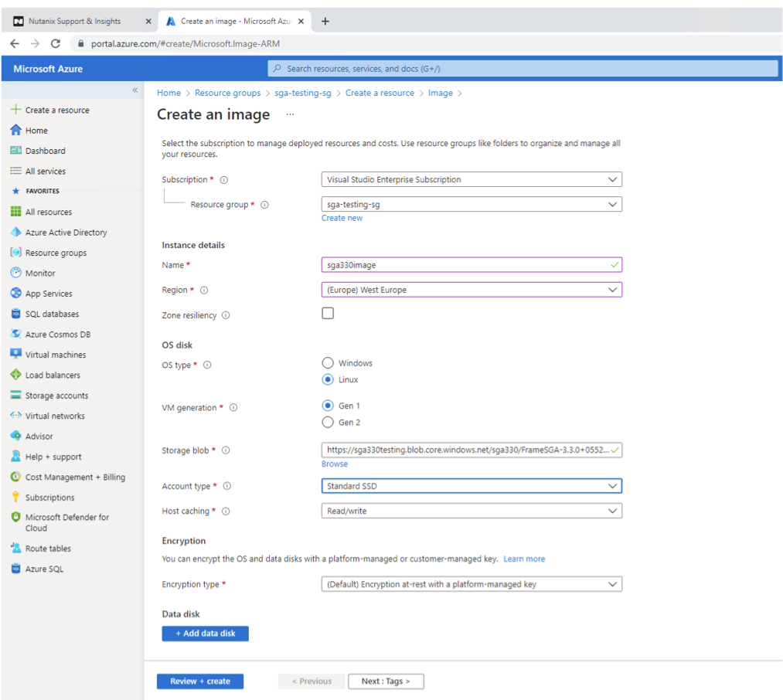The image size is (783, 700).
Task: Switch to Nutanix Support & Insights tab
Action: (x=75, y=22)
